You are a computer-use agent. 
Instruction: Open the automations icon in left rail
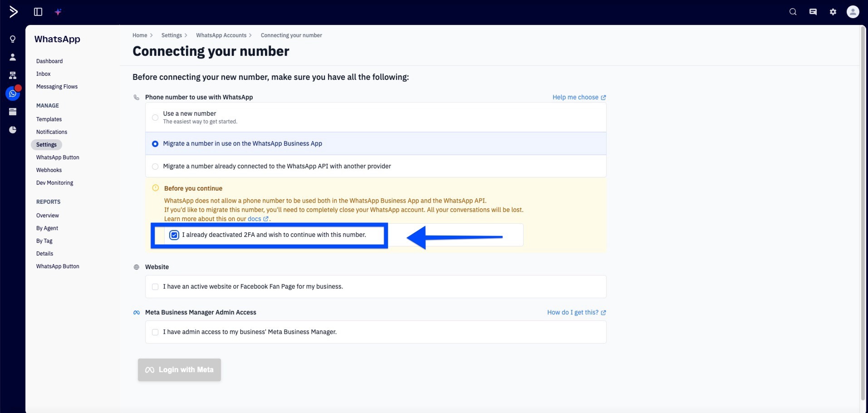coord(13,75)
